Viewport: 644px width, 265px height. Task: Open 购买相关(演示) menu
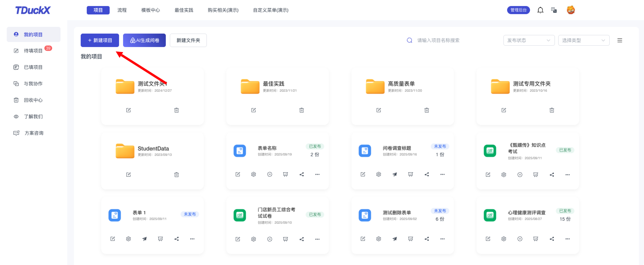pyautogui.click(x=223, y=10)
